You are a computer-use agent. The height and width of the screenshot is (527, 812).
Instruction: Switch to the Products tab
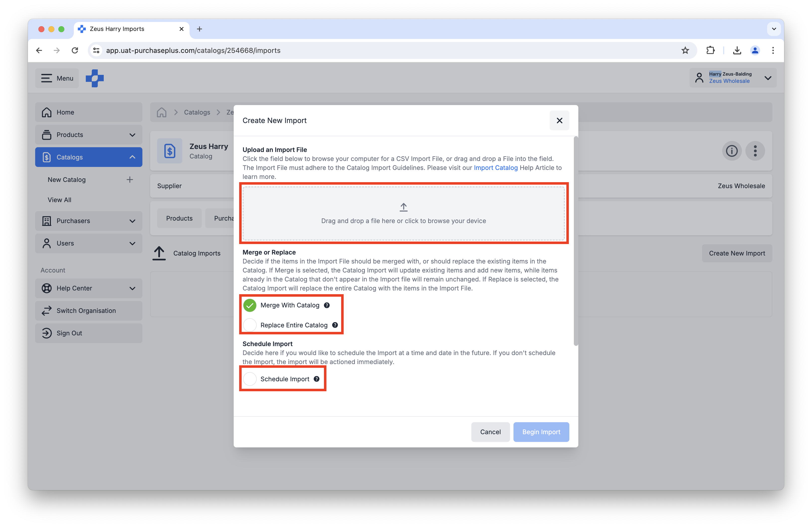pyautogui.click(x=179, y=218)
